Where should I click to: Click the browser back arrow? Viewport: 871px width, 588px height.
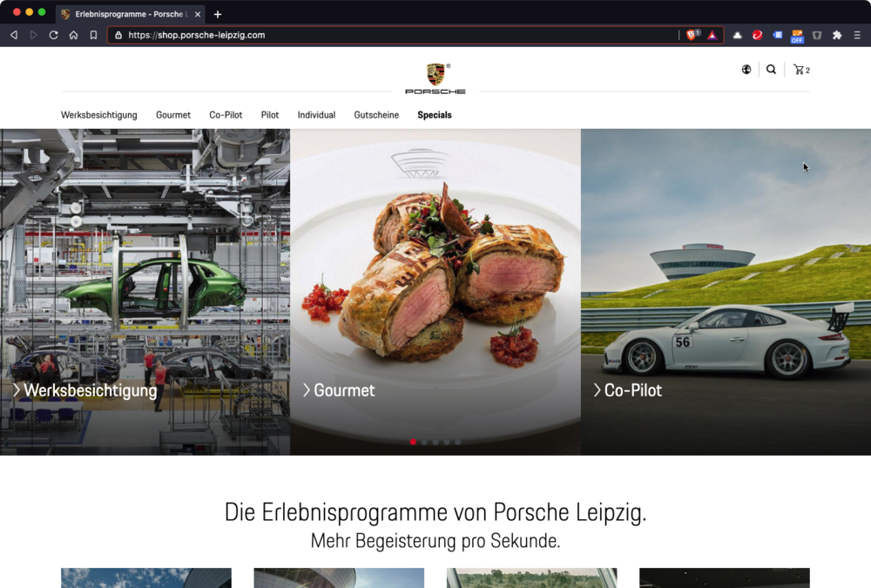14,35
